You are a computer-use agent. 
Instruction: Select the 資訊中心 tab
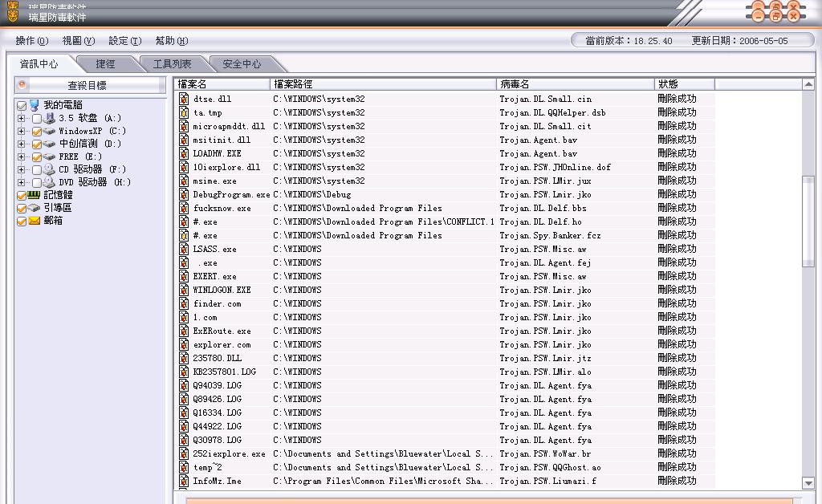39,64
